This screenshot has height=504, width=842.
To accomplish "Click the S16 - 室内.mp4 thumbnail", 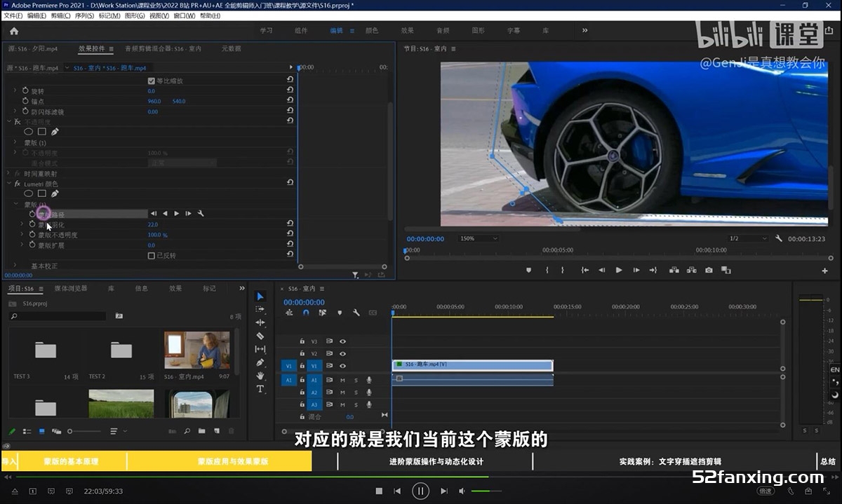I will (197, 350).
